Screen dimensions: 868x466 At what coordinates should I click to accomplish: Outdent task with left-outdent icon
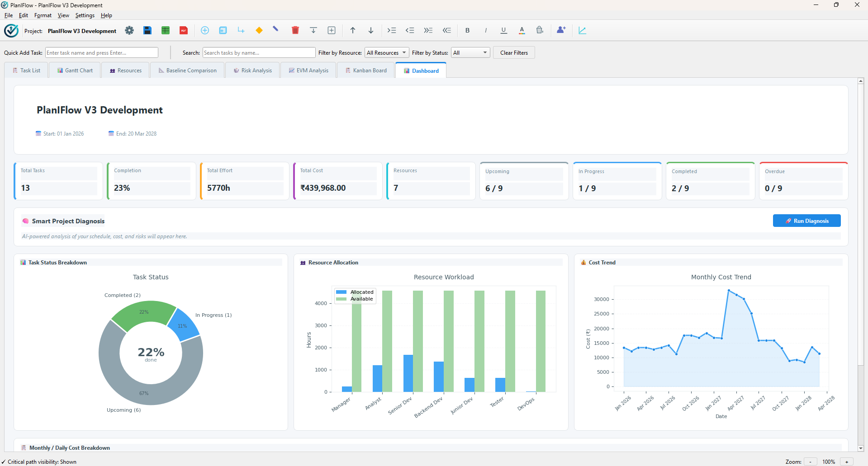pyautogui.click(x=410, y=30)
